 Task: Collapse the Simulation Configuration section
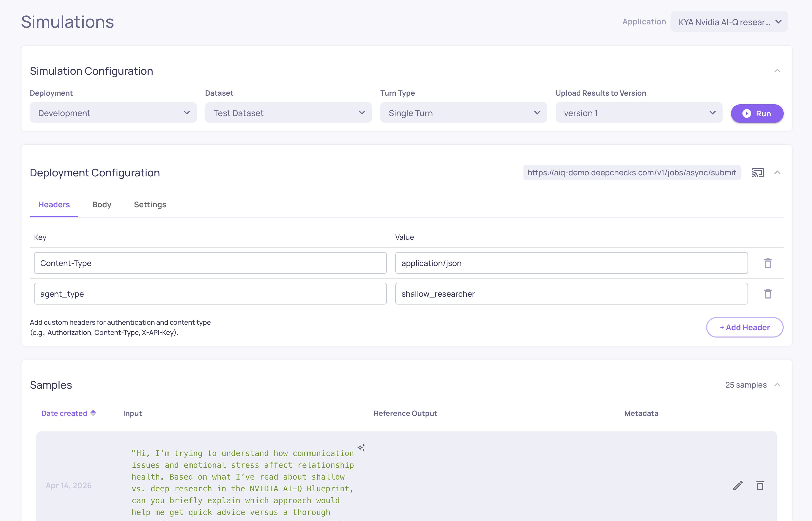777,71
